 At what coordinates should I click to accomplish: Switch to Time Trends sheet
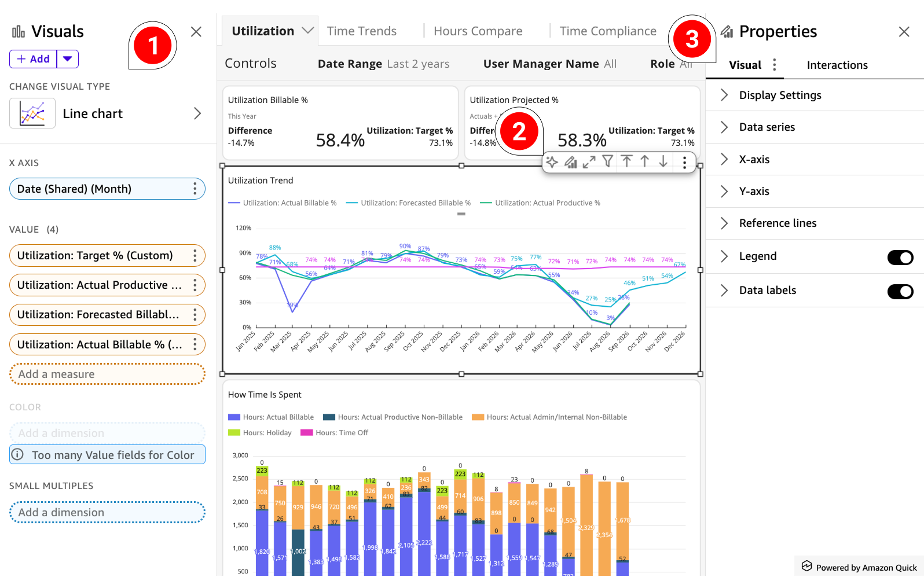(362, 31)
